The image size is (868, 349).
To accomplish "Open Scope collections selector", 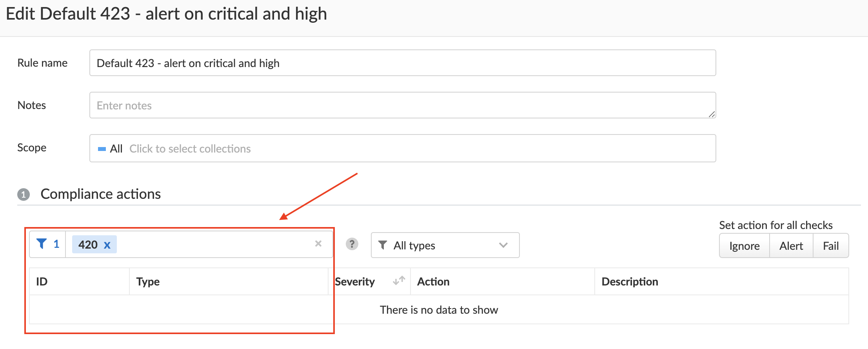I will [402, 148].
